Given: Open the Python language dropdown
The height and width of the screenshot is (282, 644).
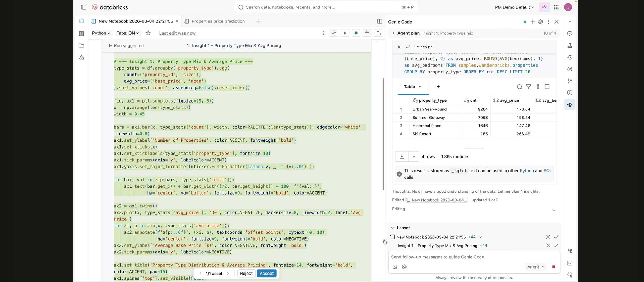Looking at the screenshot, I should [101, 33].
